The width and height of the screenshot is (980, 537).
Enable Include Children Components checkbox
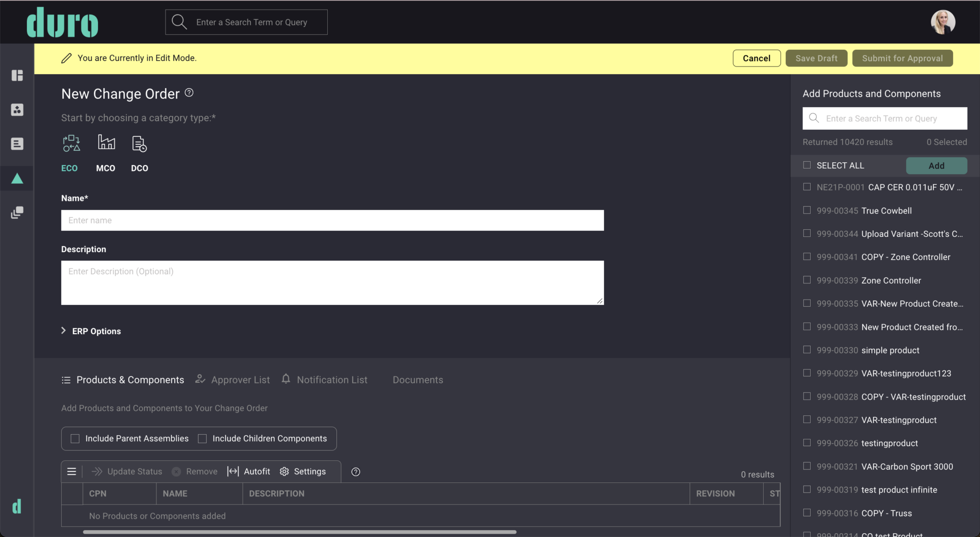click(x=202, y=438)
